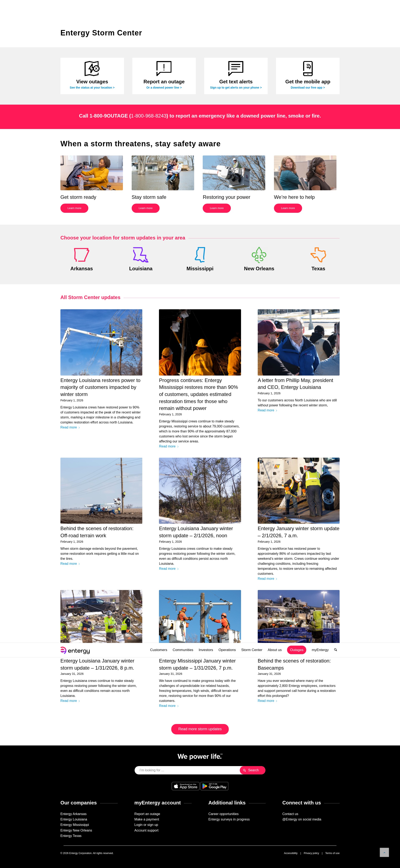Screen dimensions: 400x868
Task: Click Career opportunities footer link
Action: point(223,814)
